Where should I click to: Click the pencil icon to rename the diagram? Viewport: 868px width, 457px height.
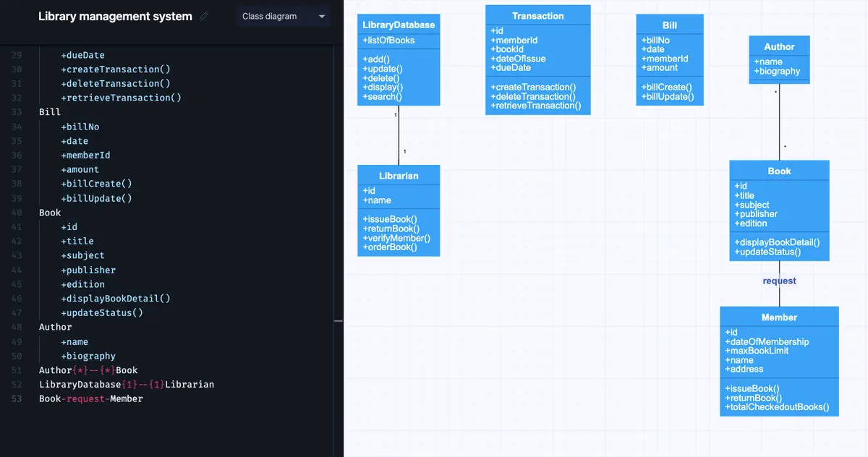click(x=204, y=16)
